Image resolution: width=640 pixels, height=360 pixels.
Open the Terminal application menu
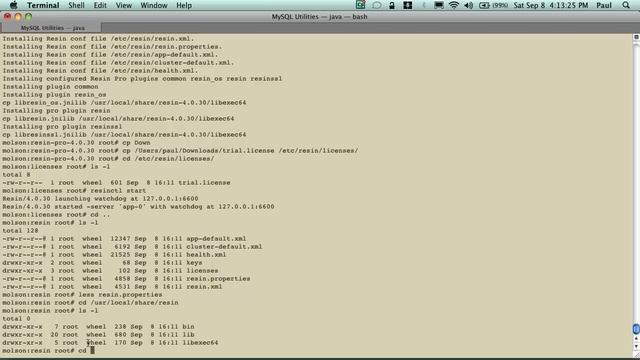point(43,5)
